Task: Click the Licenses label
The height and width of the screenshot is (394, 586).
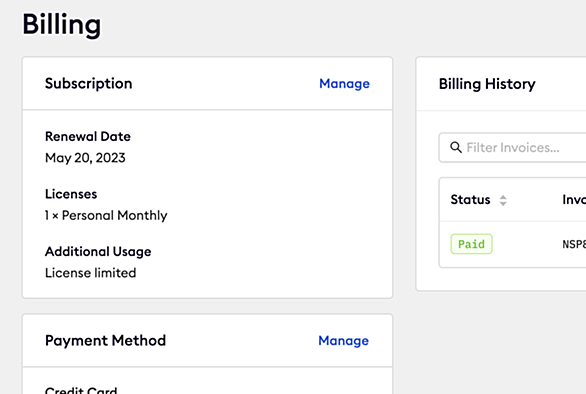Action: pyautogui.click(x=71, y=194)
